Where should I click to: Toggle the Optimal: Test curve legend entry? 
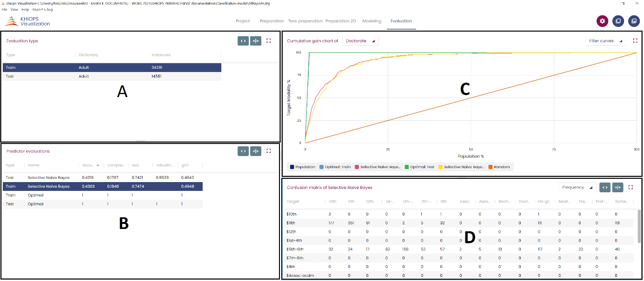420,167
